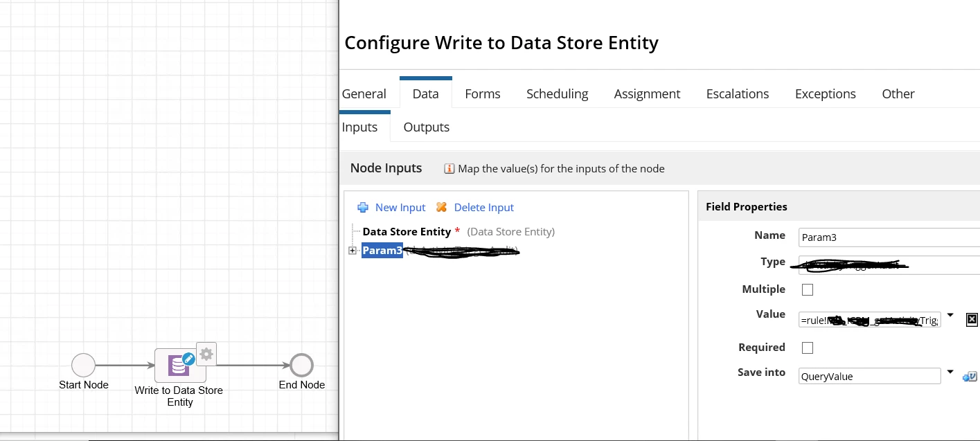The height and width of the screenshot is (441, 980).
Task: Open the Forms tab
Action: tap(483, 93)
